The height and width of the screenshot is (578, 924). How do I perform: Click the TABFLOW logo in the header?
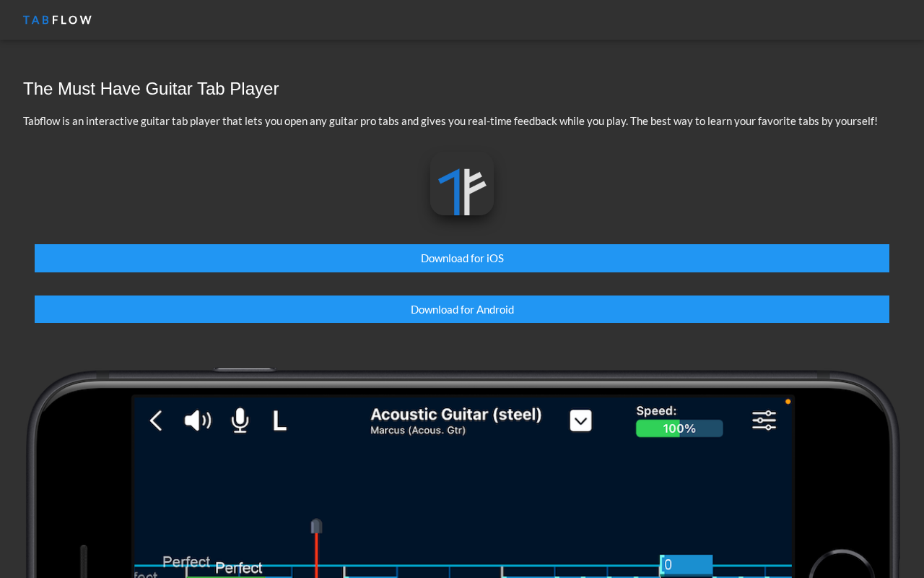coord(57,20)
